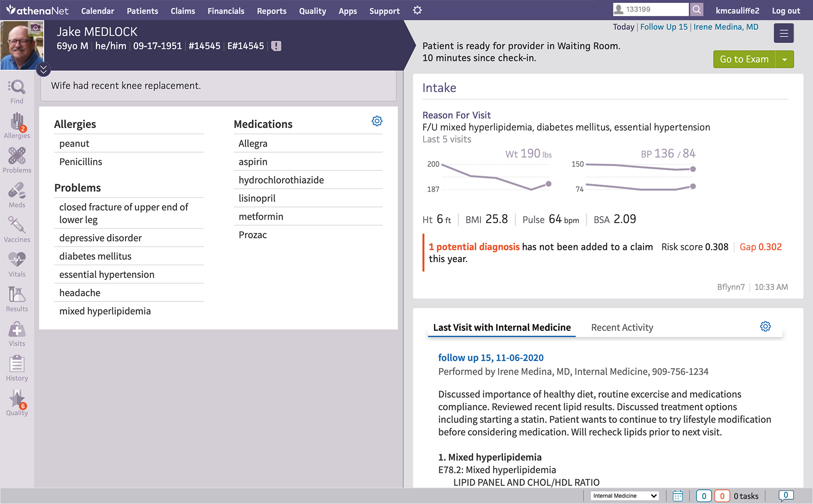Open the Support menu
Screen dimensions: 813x504
(x=384, y=11)
